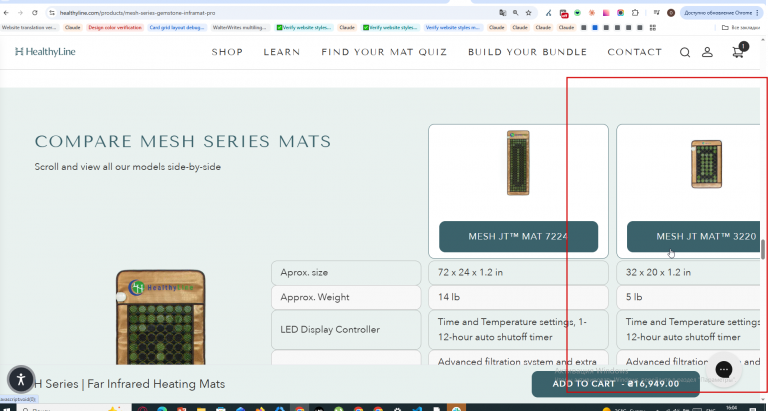Go to FIND YOUR MAT QUIZ
The width and height of the screenshot is (768, 411).
click(384, 52)
